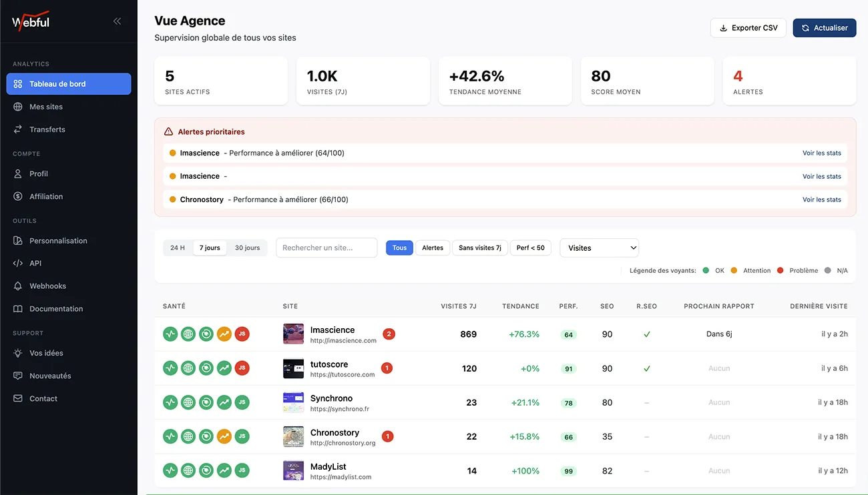Select Tableau de bord in the sidebar
This screenshot has width=868, height=495.
(69, 83)
